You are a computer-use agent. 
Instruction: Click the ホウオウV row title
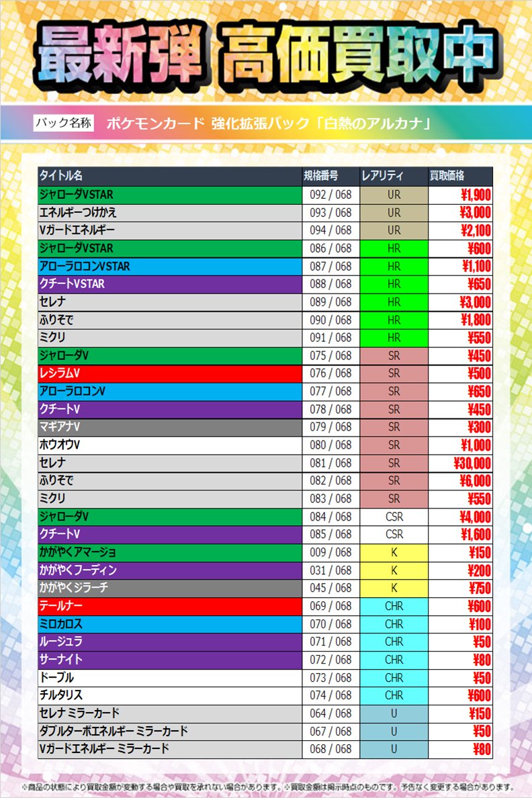[x=60, y=444]
